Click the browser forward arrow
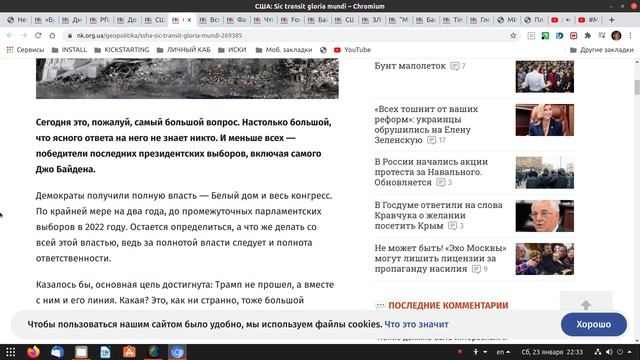Viewport: 640px width, 360px height. [24, 36]
